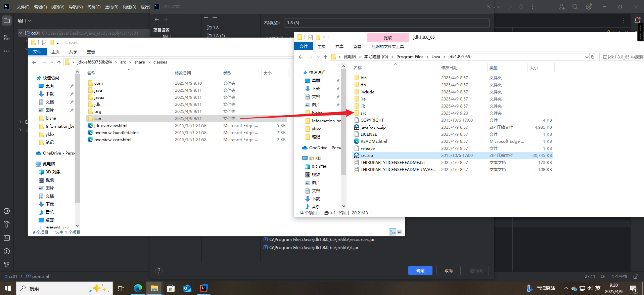Open 压缩的文件夹工具 ribbon tab
Viewport: 644px width, 295px height.
coord(388,46)
